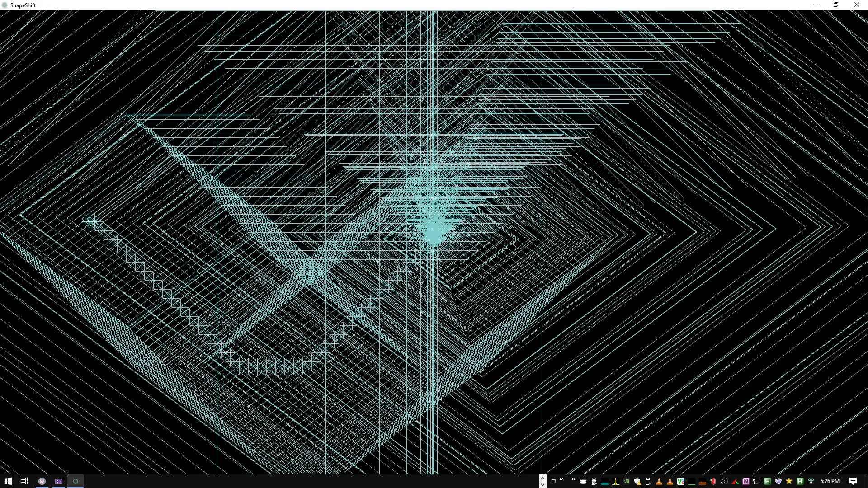Open the Action Center notifications

pos(853,481)
